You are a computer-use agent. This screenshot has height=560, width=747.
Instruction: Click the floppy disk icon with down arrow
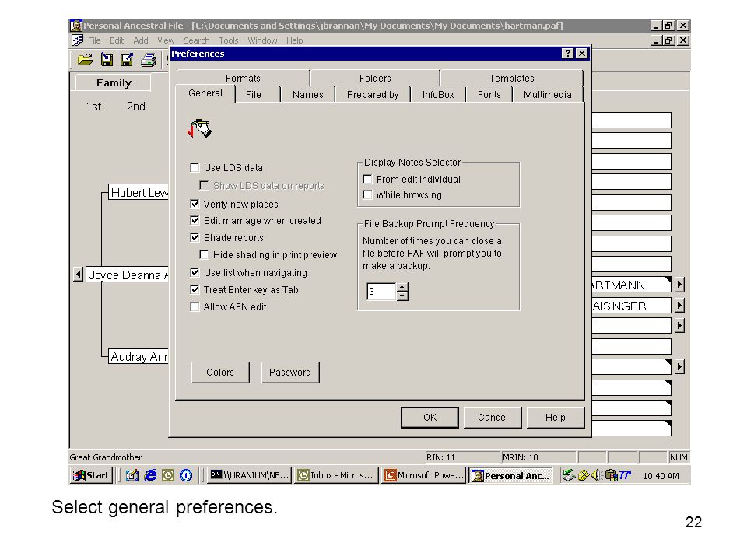tap(107, 60)
